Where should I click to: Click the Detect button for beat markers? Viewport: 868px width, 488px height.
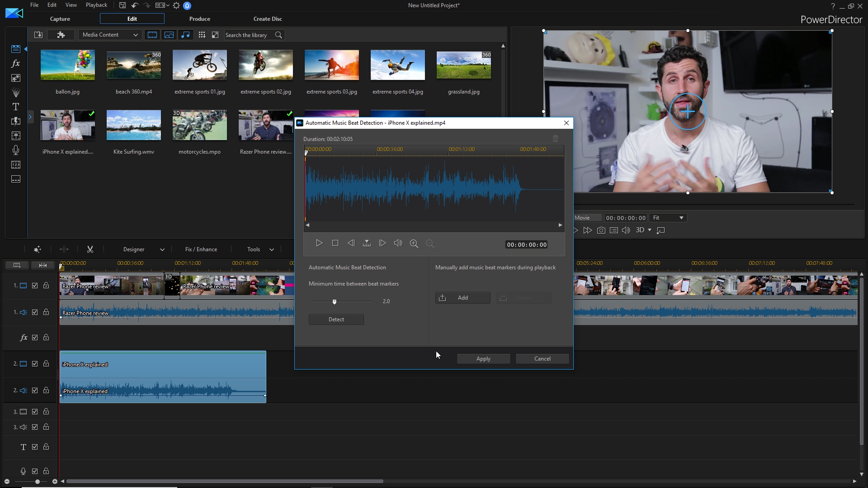pyautogui.click(x=335, y=319)
